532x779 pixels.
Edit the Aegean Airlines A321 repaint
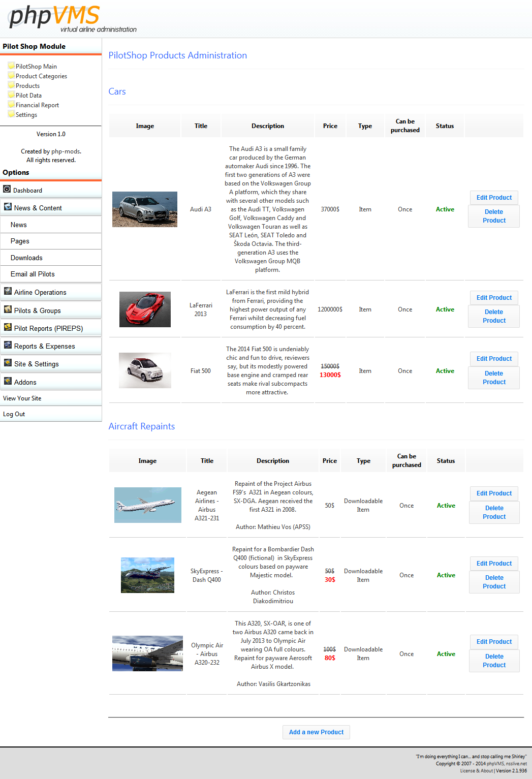[x=494, y=493]
